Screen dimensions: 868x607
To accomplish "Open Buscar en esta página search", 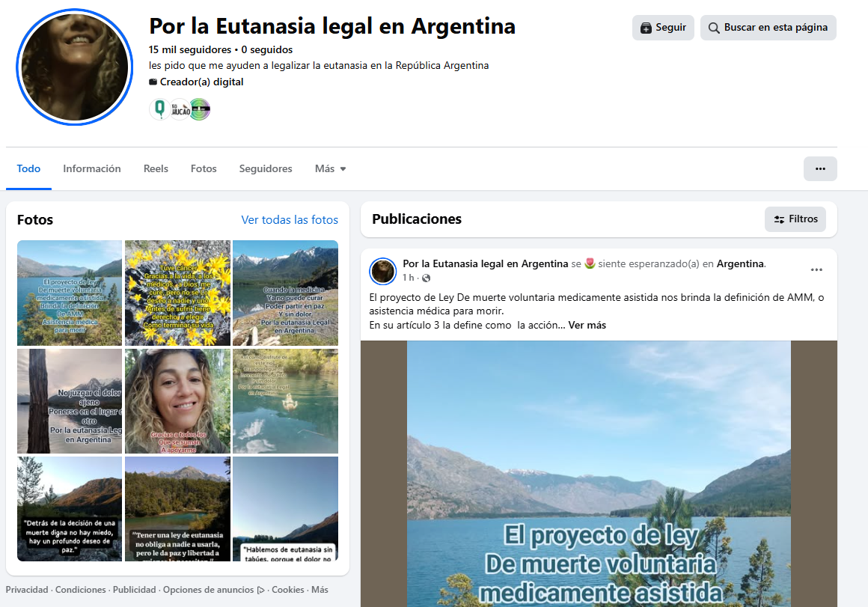I will [768, 28].
